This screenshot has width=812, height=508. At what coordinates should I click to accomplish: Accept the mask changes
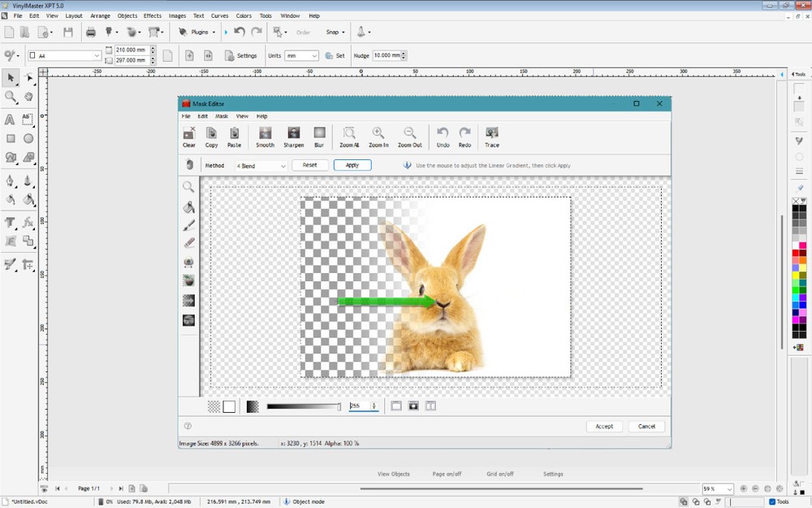pyautogui.click(x=604, y=425)
